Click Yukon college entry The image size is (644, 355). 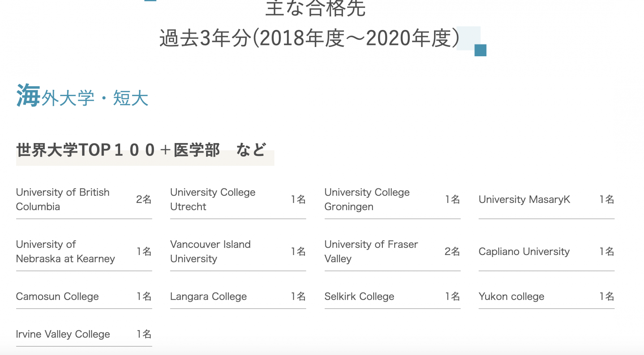tap(511, 296)
